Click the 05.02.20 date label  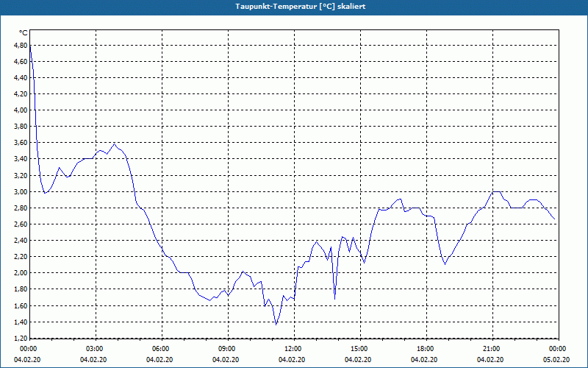[556, 359]
